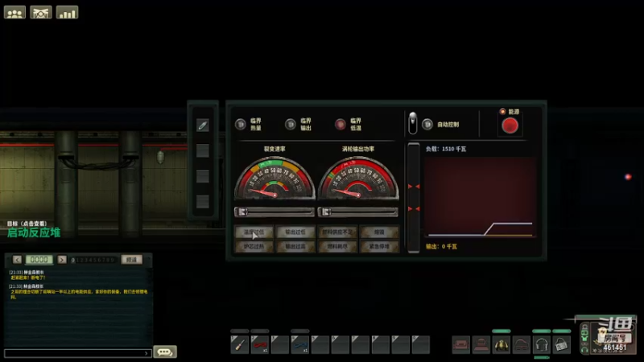The image size is (644, 362).
Task: Flip the 自动控制 lever switch
Action: click(413, 123)
